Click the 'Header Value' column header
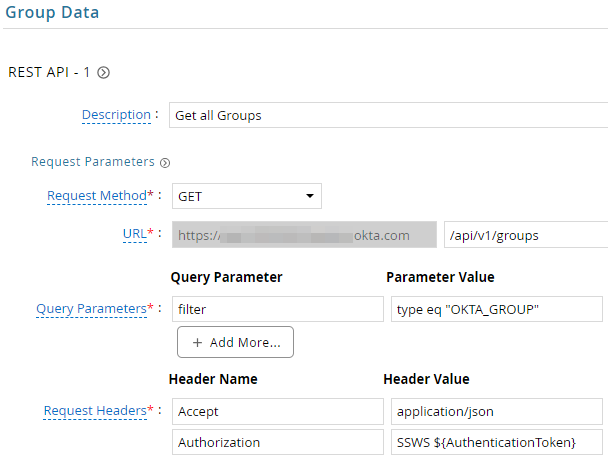Screen dimensions: 608x458 click(426, 379)
